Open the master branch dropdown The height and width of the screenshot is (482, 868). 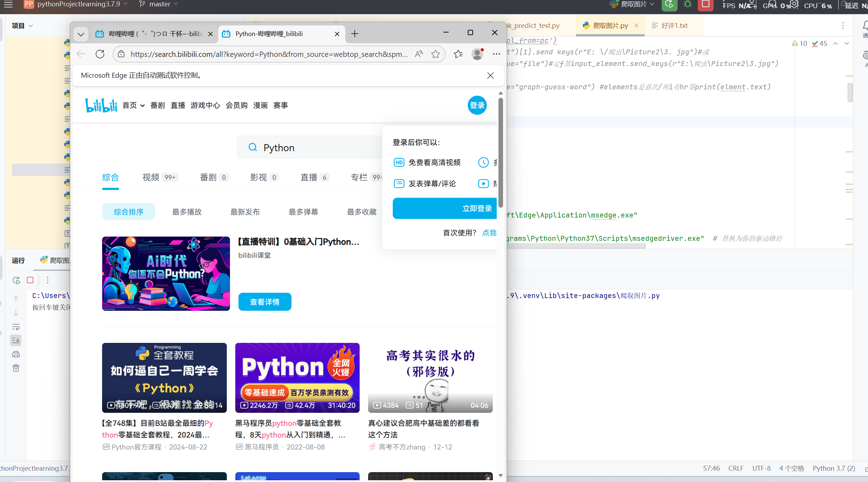pyautogui.click(x=159, y=4)
